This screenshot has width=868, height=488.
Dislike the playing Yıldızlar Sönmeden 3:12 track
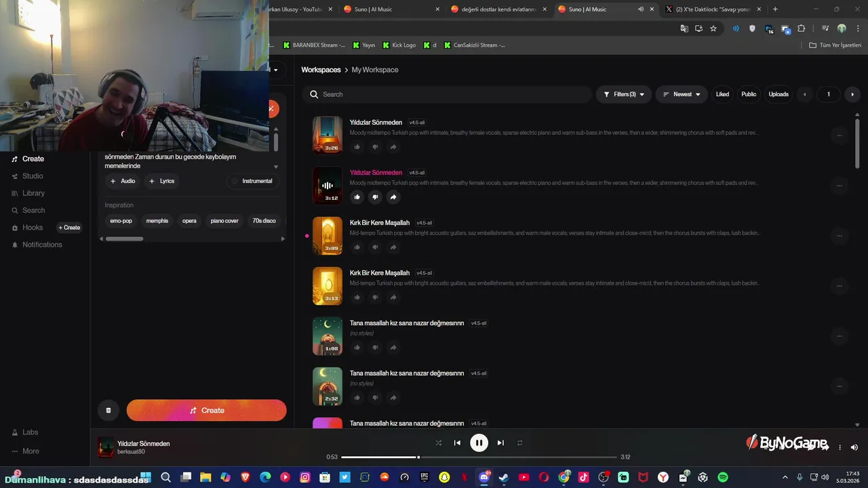tap(375, 197)
